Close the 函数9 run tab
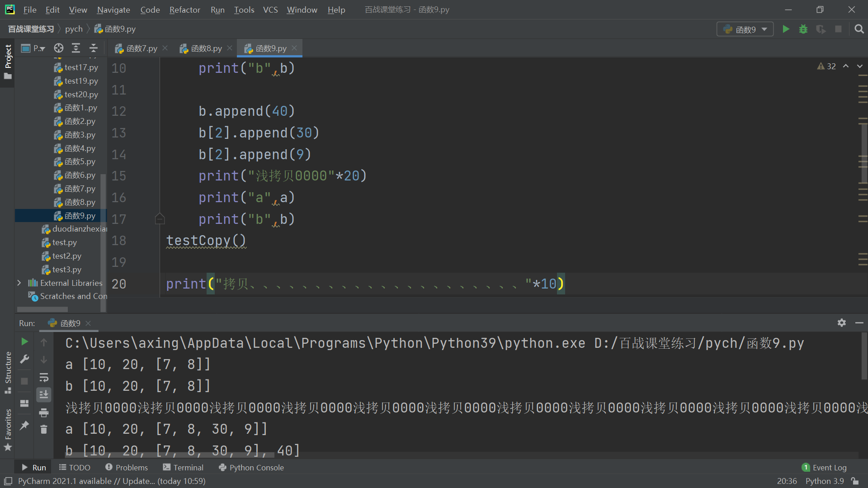 coord(88,323)
